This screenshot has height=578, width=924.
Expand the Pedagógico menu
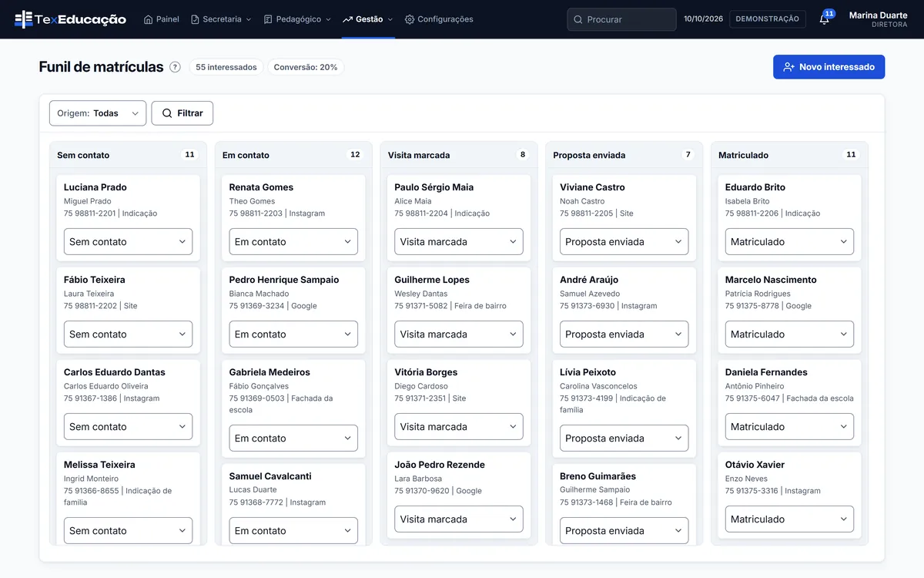pos(297,19)
